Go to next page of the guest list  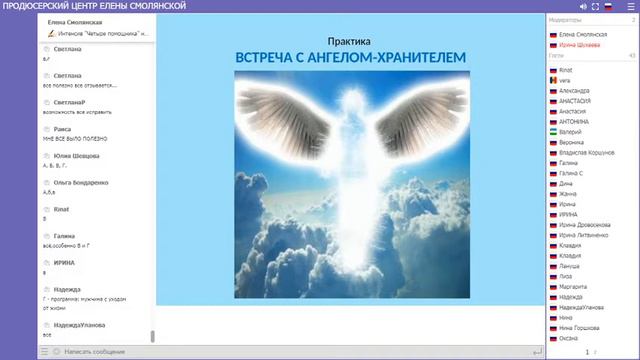pos(595,352)
